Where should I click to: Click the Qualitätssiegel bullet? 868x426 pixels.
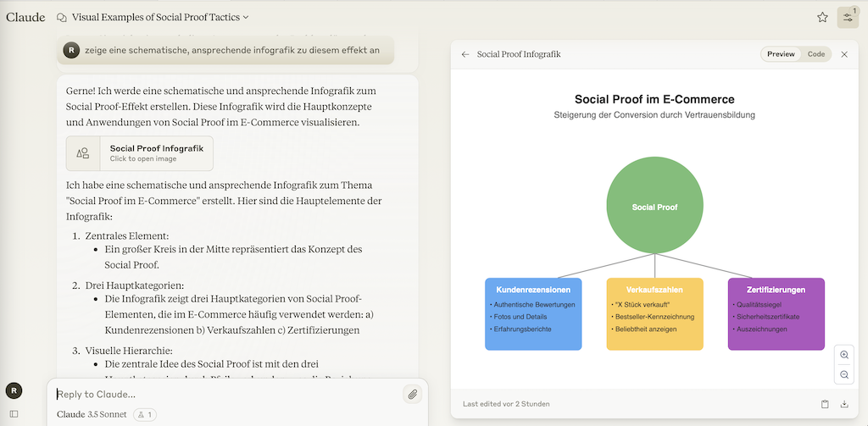coord(756,304)
